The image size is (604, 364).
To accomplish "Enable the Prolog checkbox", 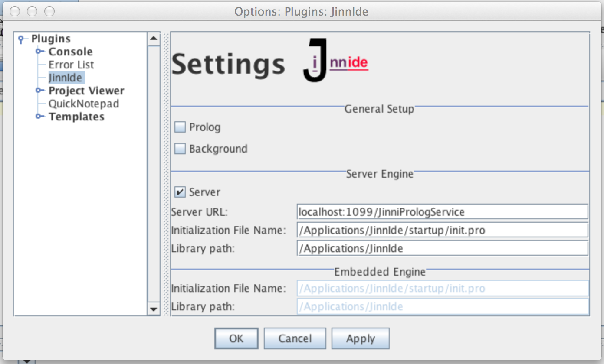I will [180, 127].
